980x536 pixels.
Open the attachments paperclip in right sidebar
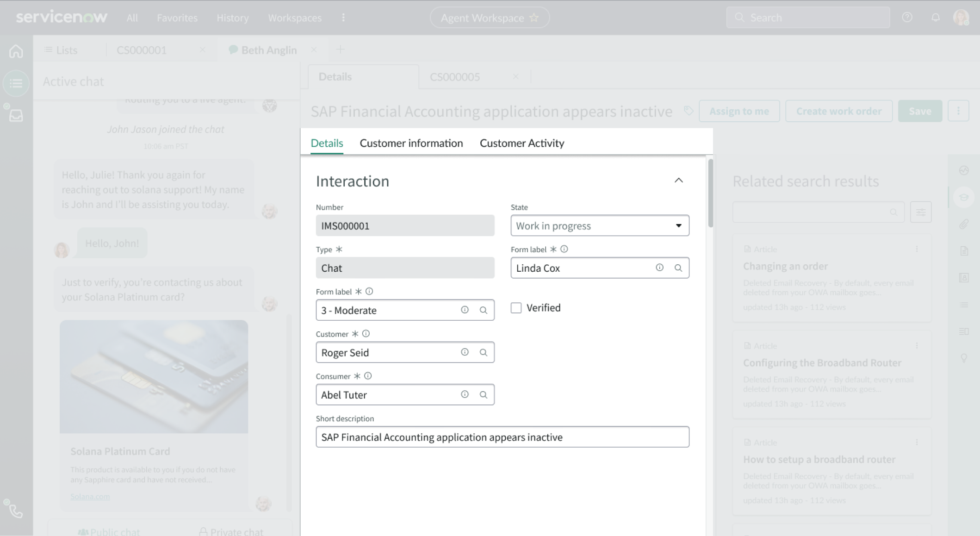coord(964,224)
